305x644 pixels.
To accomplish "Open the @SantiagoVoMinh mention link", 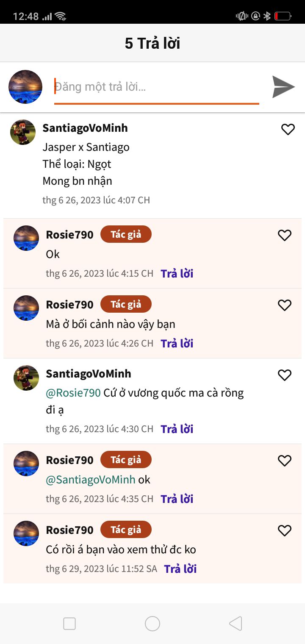I will (91, 480).
